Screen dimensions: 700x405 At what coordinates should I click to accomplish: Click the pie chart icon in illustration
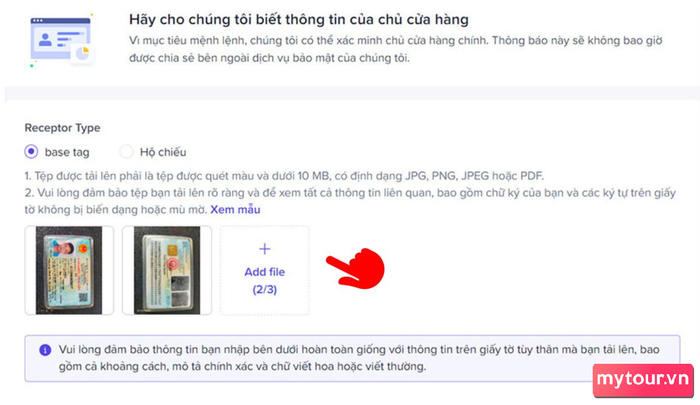(x=83, y=53)
